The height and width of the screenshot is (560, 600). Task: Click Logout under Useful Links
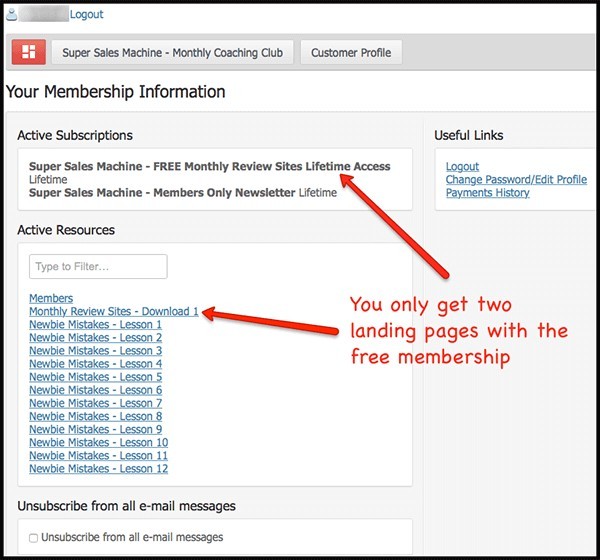[462, 167]
